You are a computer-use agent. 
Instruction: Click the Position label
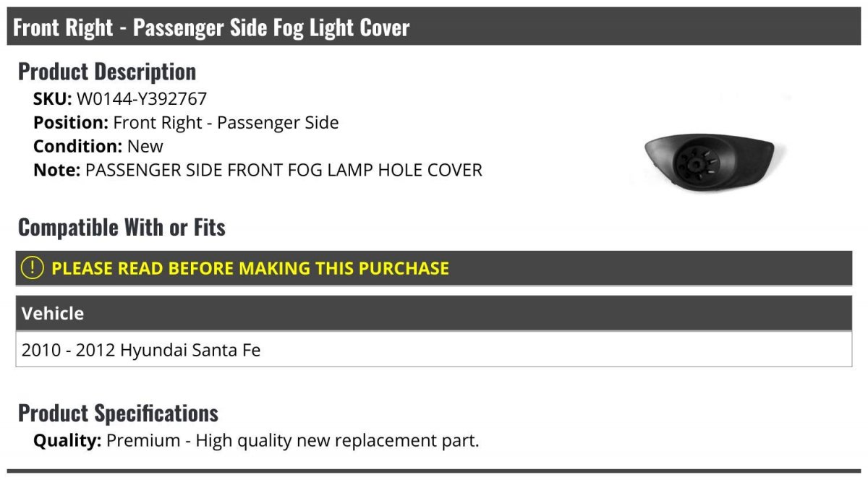tap(71, 123)
